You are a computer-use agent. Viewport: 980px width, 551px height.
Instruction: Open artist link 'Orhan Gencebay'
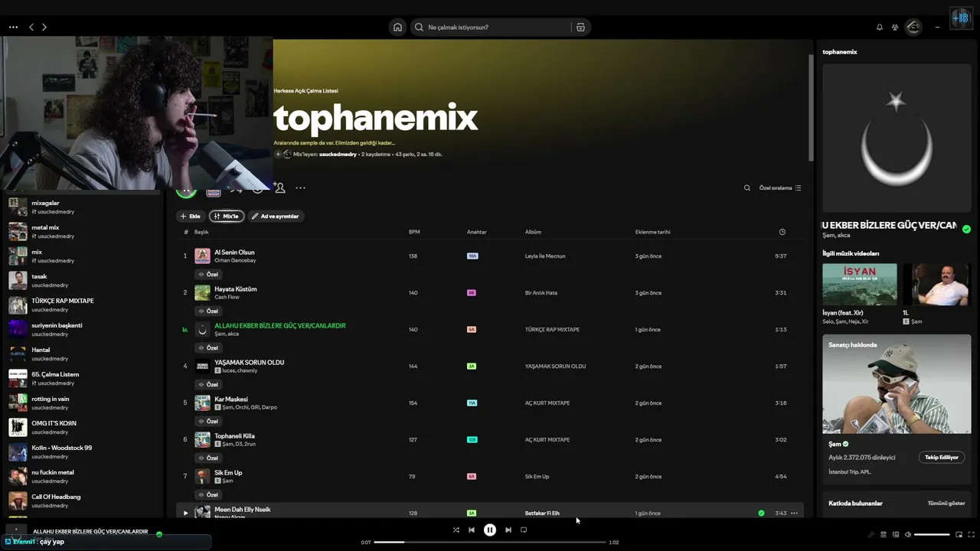235,260
